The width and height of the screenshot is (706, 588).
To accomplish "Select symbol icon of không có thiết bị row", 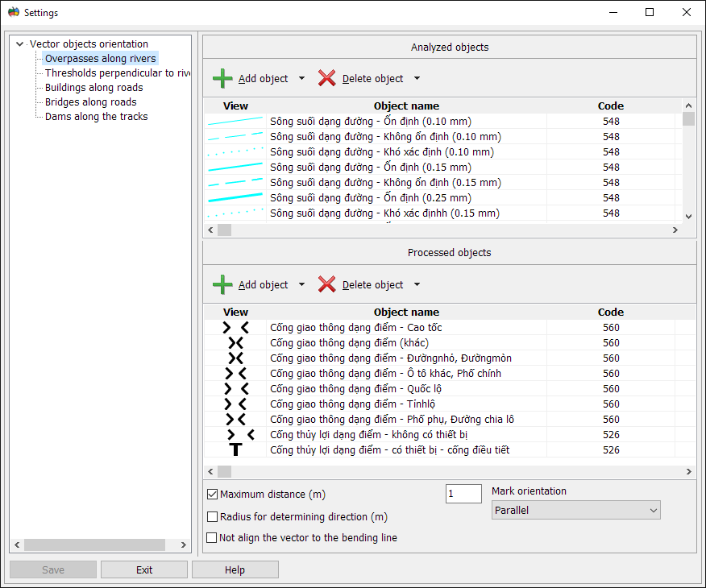I will pos(241,435).
